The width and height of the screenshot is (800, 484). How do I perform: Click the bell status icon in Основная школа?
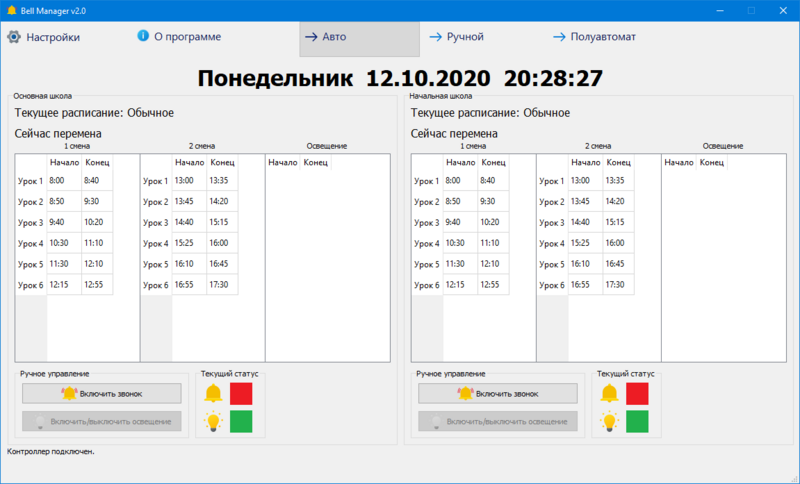[213, 393]
